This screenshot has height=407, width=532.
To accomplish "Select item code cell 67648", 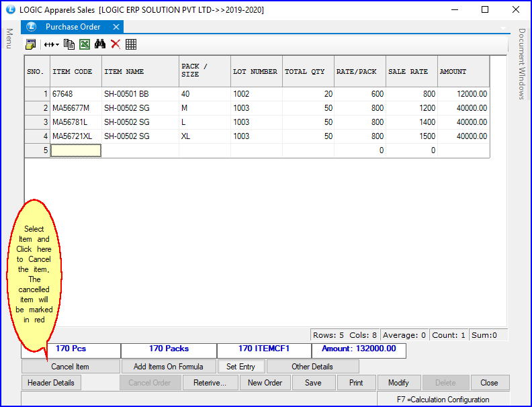I will click(76, 94).
